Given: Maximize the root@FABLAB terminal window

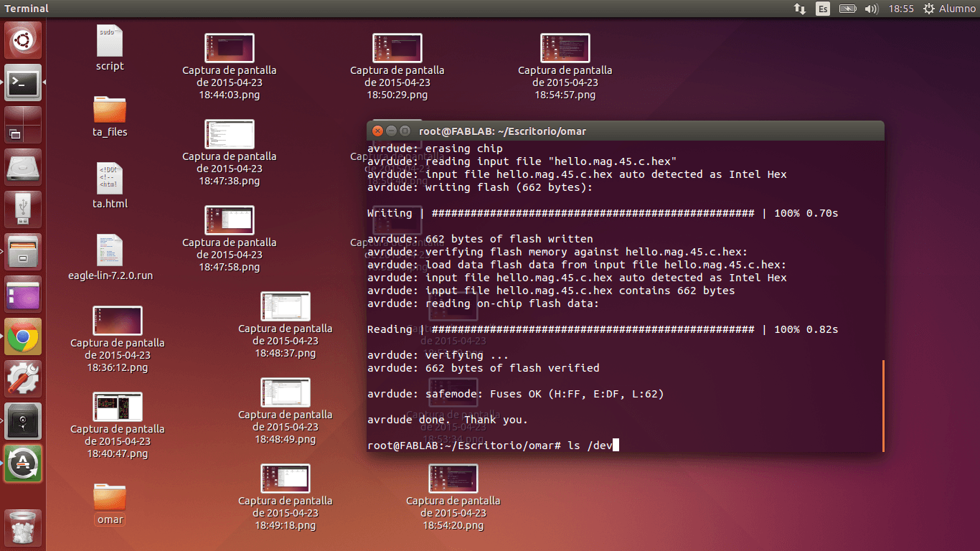Looking at the screenshot, I should 405,131.
